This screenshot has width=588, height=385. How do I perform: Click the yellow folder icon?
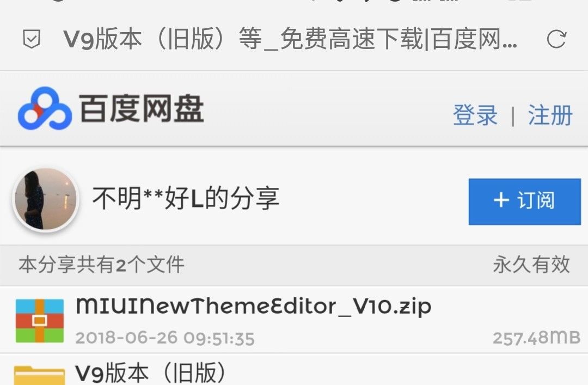click(39, 375)
